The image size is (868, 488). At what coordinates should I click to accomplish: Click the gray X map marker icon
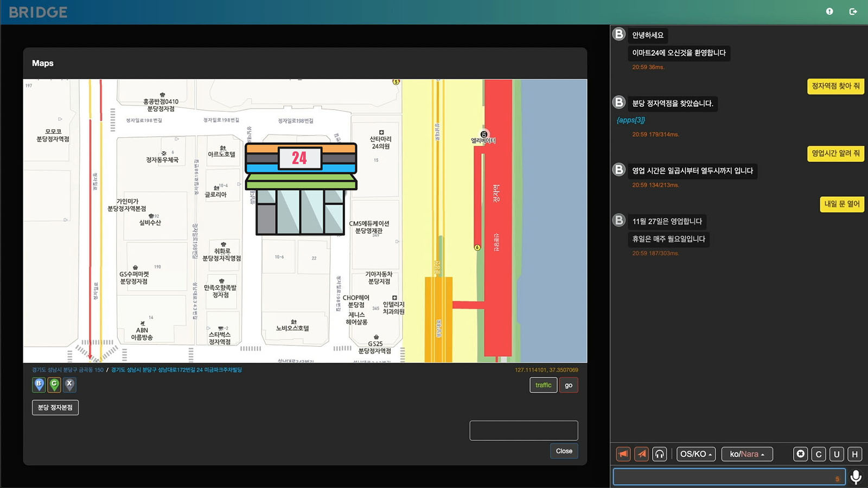(x=70, y=385)
